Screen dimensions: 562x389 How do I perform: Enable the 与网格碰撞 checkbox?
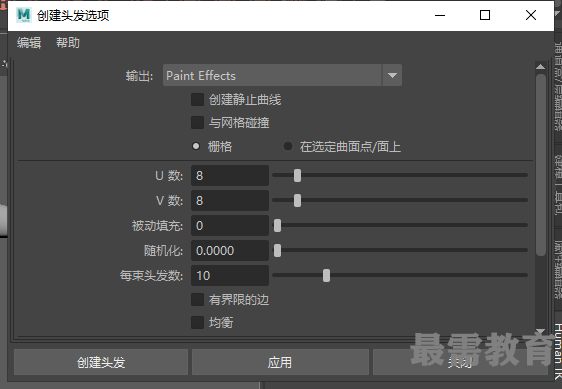click(197, 123)
